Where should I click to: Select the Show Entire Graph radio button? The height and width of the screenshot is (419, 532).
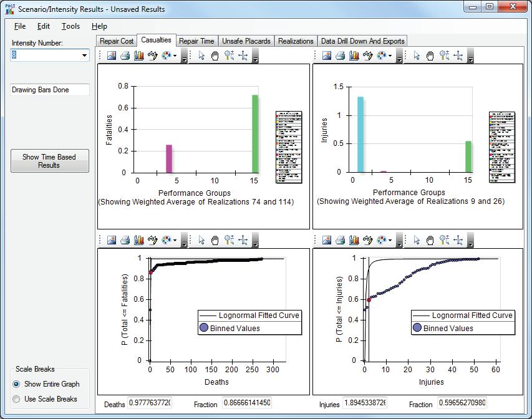[x=16, y=384]
